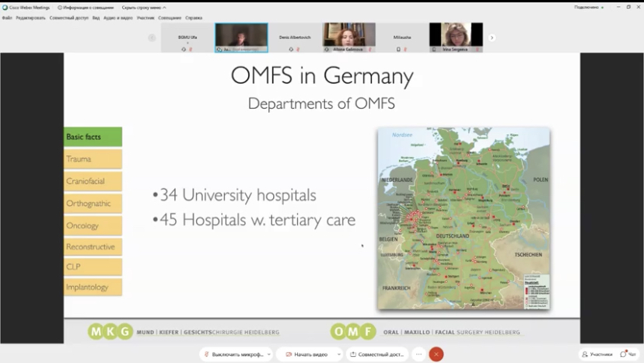The width and height of the screenshot is (644, 363).
Task: Open the participants panel (Участники)
Action: pos(597,354)
